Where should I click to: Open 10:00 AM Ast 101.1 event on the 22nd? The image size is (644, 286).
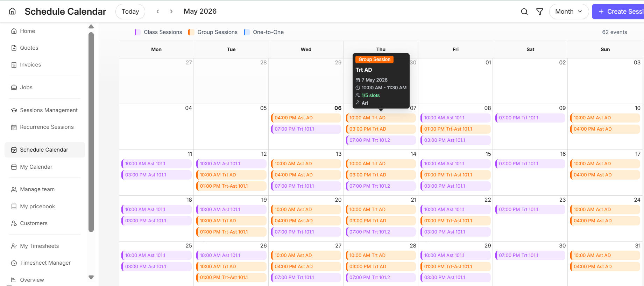455,210
